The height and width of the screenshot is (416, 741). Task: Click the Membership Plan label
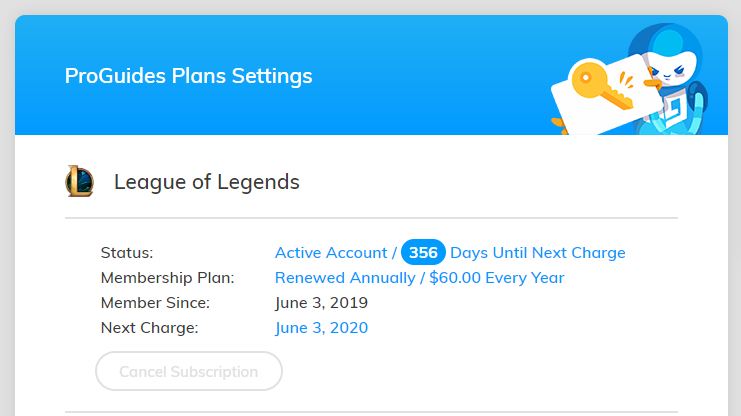tap(167, 277)
